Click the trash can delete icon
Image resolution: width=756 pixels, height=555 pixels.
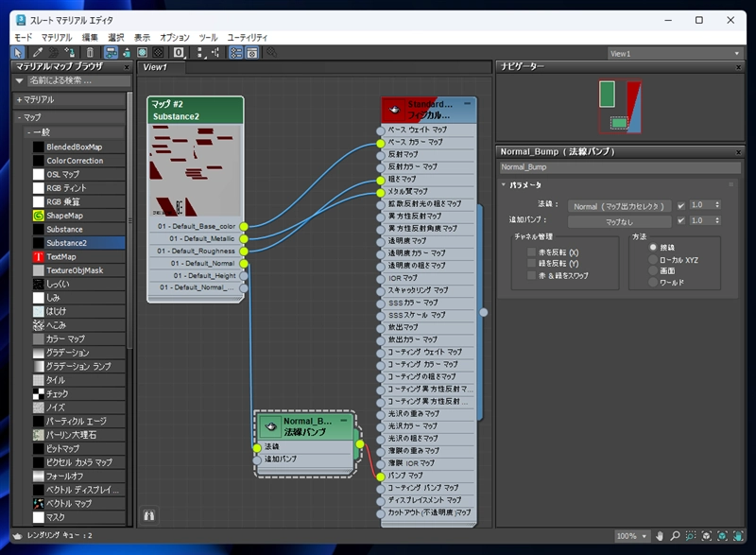coord(90,53)
